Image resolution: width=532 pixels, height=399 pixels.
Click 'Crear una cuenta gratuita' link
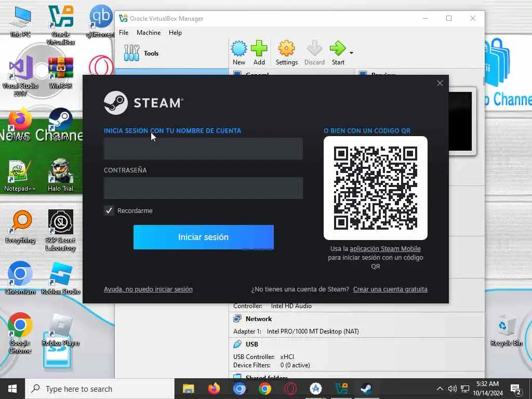(x=390, y=289)
